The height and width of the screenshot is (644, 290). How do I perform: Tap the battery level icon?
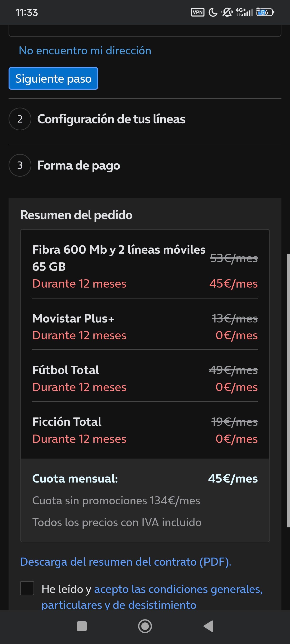[x=265, y=12]
